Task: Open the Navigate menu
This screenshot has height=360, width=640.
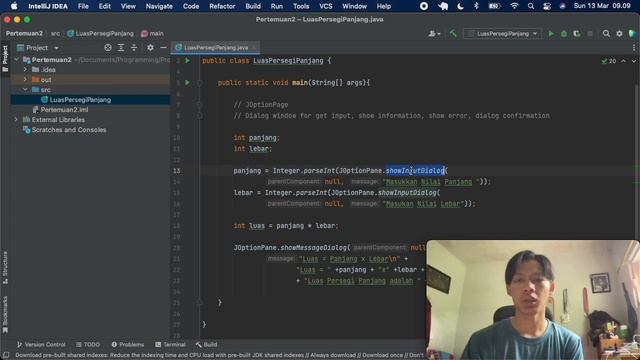Action: [159, 6]
